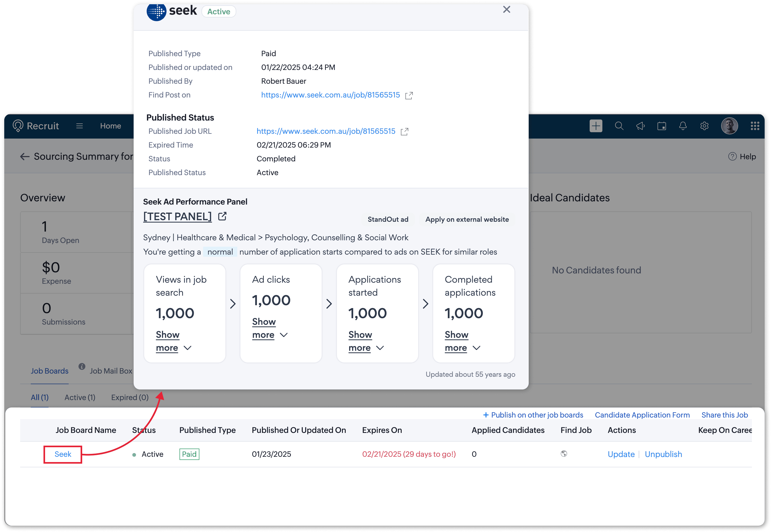Click the Active badge in popup header

[x=219, y=12]
